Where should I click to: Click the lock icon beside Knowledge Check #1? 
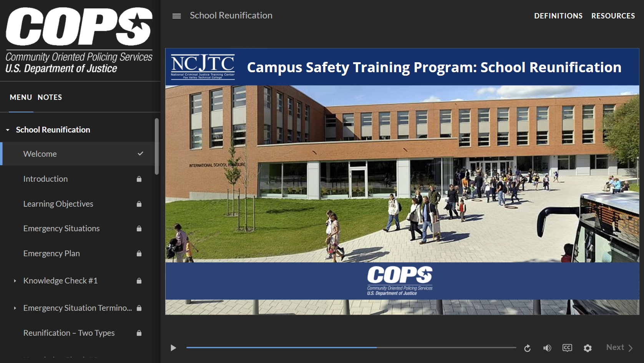tap(139, 281)
